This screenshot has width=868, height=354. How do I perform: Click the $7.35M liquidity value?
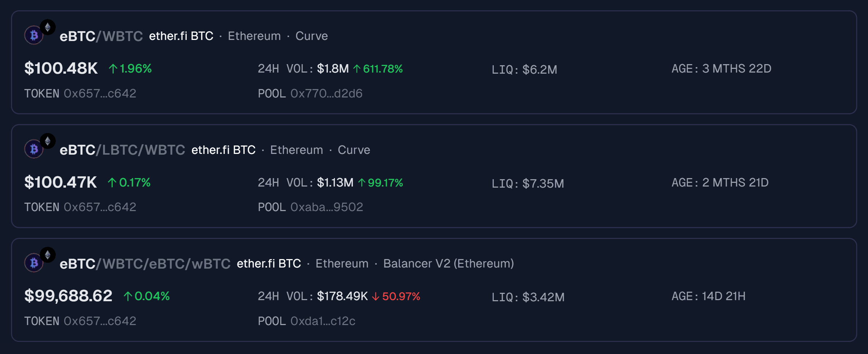[x=543, y=183]
